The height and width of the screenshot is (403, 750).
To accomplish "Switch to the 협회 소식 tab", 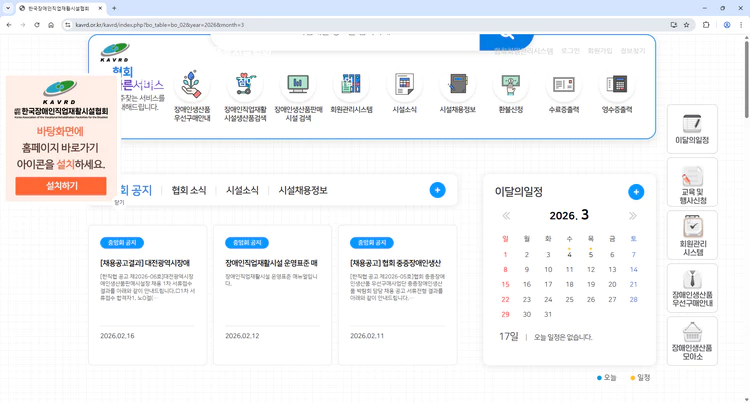I will pos(189,190).
